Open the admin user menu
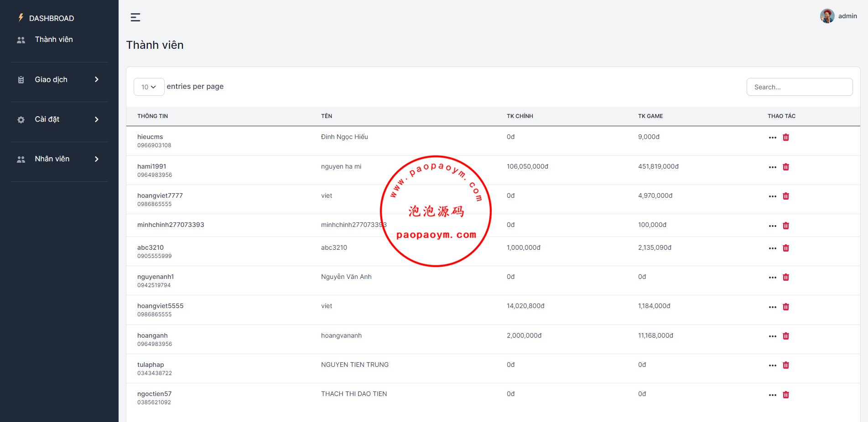The width and height of the screenshot is (868, 422). click(x=847, y=16)
